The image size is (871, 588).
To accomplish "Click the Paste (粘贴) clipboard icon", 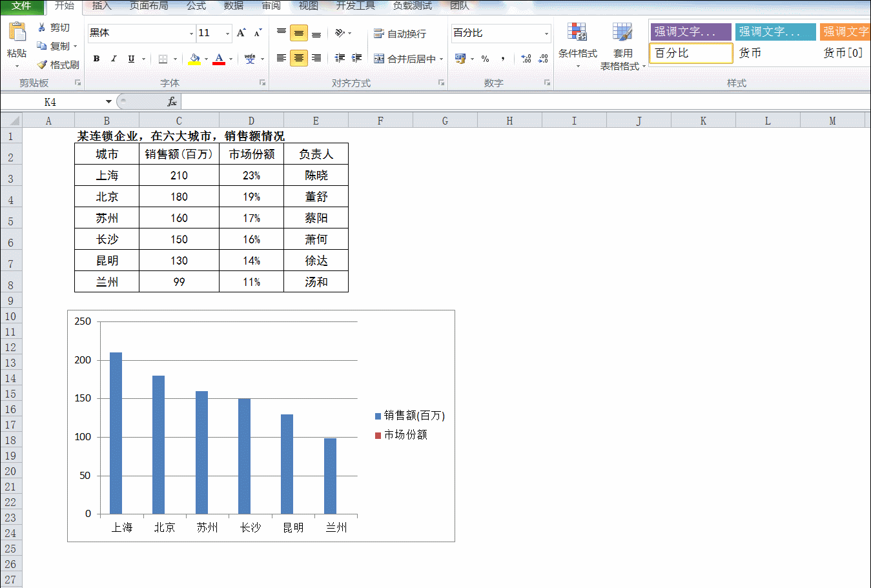I will coord(17,32).
